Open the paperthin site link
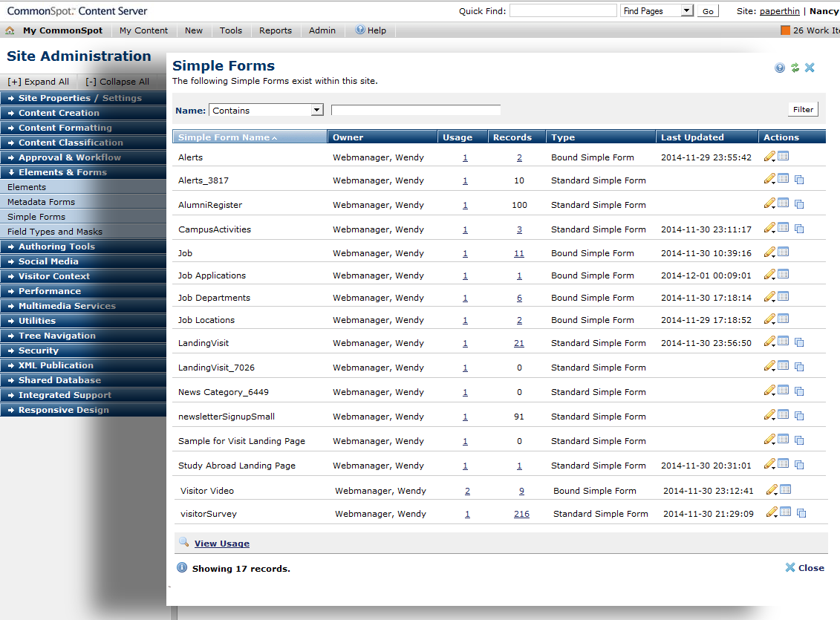 (x=779, y=10)
